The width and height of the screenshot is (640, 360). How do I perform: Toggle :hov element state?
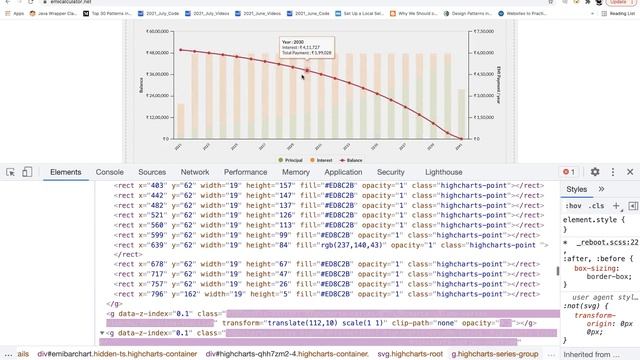[573, 206]
